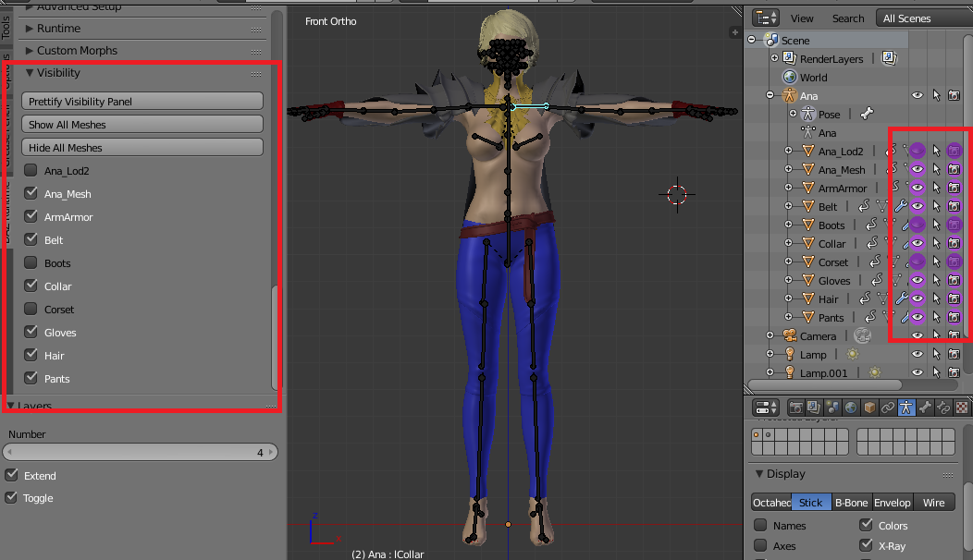Click the bone icon beside Pose
The height and width of the screenshot is (560, 973).
click(867, 114)
